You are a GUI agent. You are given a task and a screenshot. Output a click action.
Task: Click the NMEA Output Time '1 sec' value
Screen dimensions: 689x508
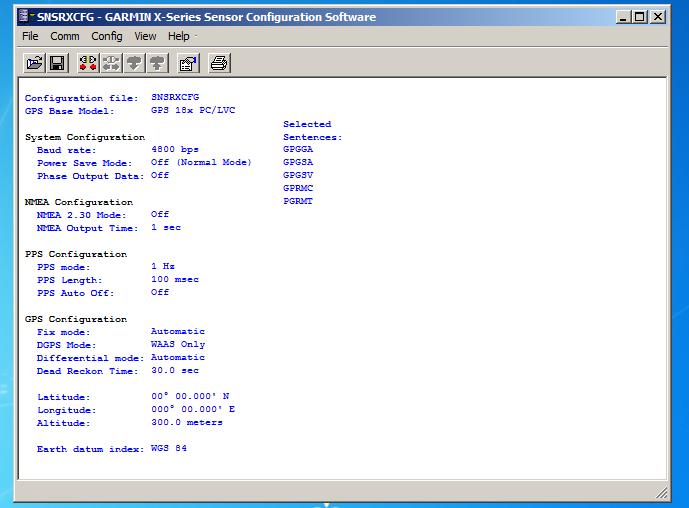[x=166, y=227]
